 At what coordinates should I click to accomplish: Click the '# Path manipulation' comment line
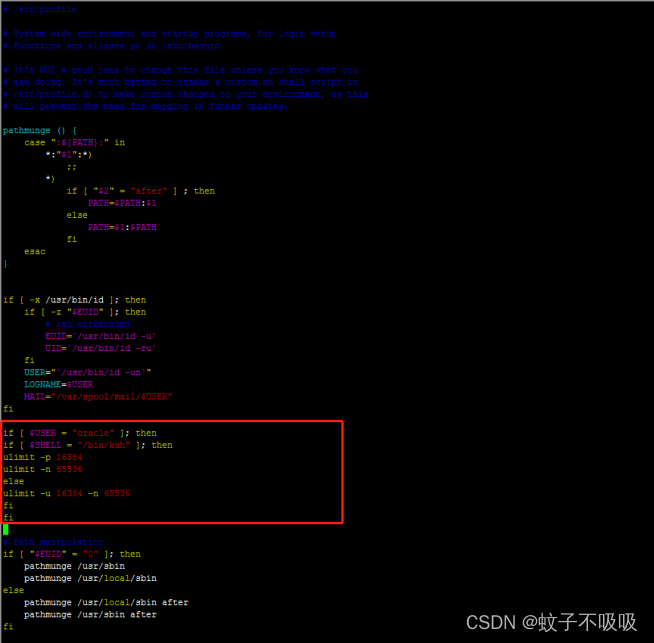pyautogui.click(x=53, y=542)
